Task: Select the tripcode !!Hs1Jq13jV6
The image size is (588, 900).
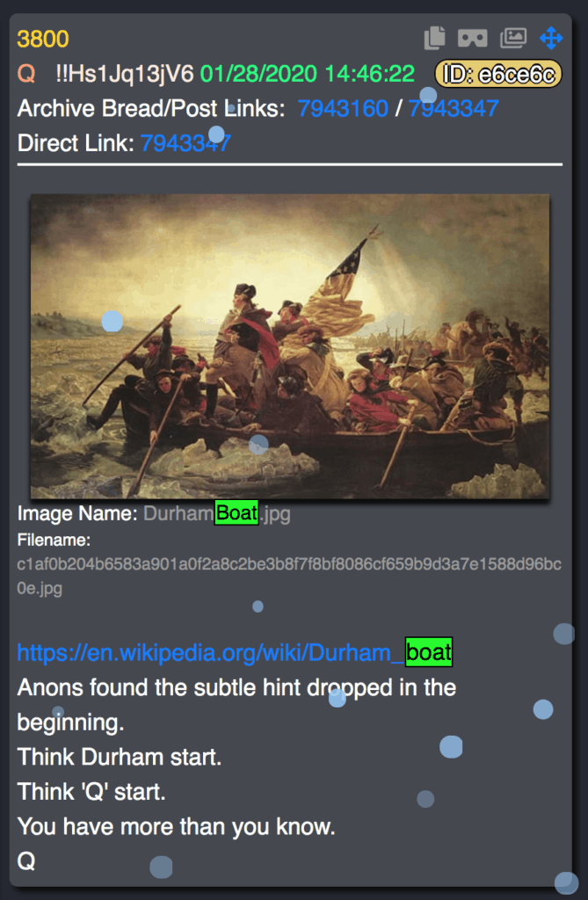Action: [x=125, y=74]
